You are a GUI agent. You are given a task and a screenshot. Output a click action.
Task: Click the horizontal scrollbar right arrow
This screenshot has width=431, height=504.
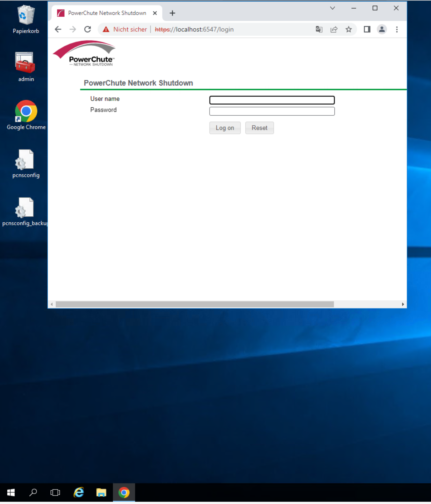(x=403, y=304)
